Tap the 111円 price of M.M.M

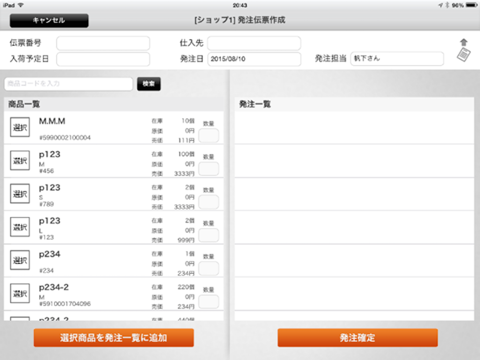(x=186, y=140)
